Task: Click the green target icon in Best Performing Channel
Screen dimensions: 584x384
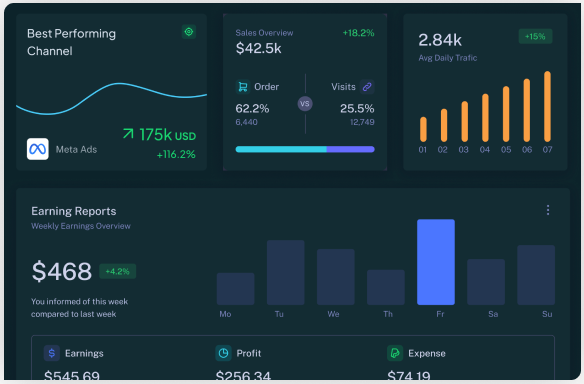Action: [189, 32]
